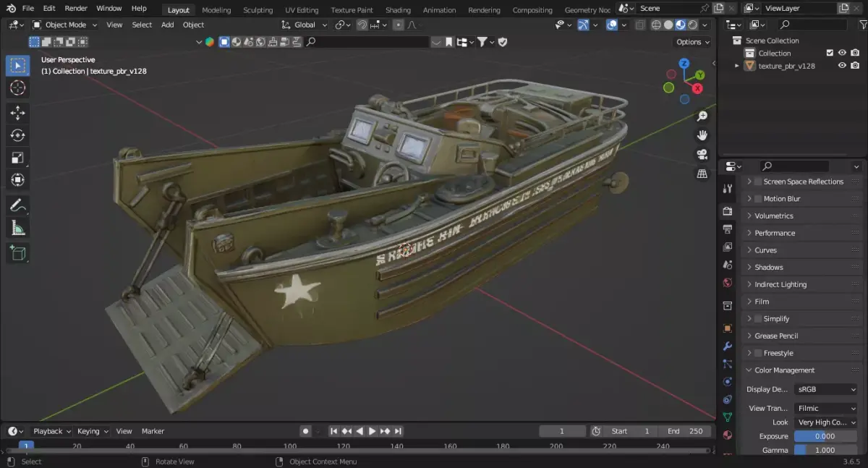This screenshot has height=468, width=868.
Task: Expand texture_pbr_v128 in the outliner
Action: [737, 66]
